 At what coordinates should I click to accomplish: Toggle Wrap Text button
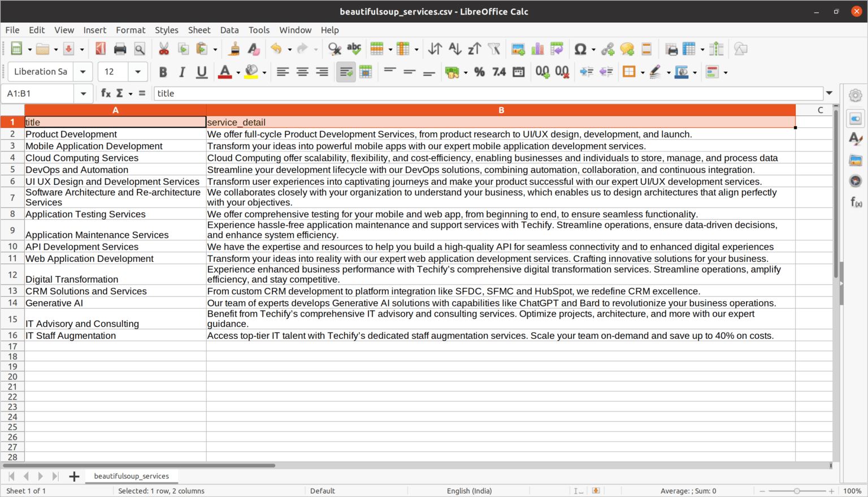346,72
